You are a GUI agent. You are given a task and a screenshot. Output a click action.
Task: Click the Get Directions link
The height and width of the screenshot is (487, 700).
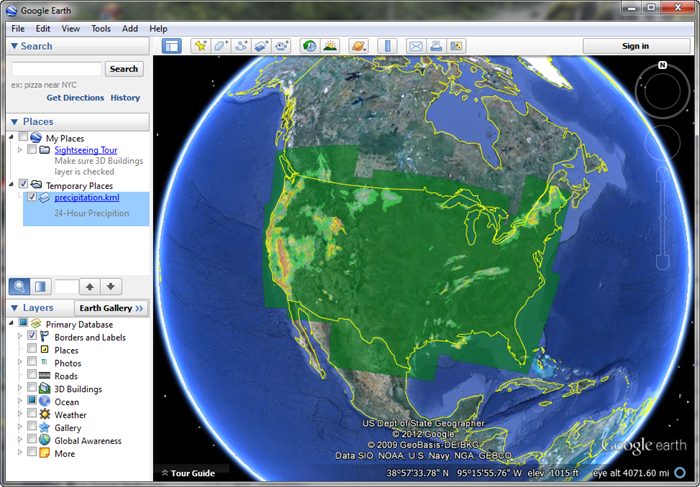point(75,98)
